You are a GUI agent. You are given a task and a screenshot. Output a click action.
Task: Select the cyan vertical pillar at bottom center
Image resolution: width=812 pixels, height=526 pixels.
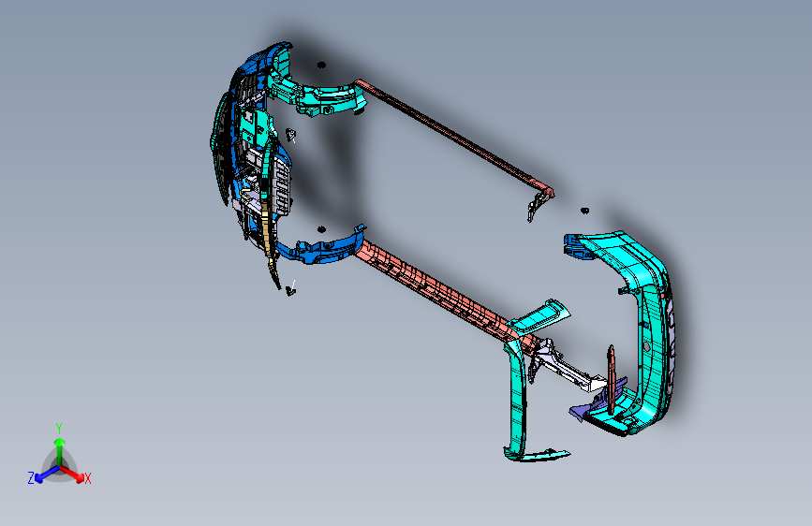516,399
